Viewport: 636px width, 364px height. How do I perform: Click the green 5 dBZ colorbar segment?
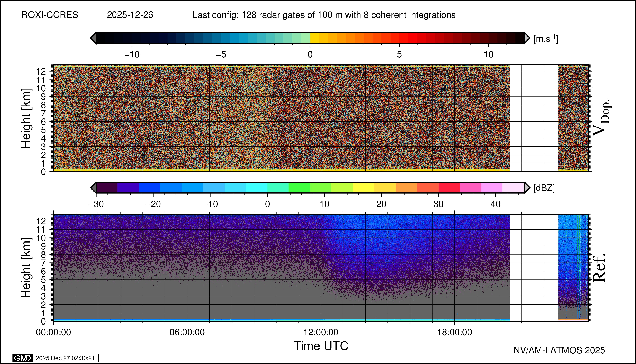point(299,188)
